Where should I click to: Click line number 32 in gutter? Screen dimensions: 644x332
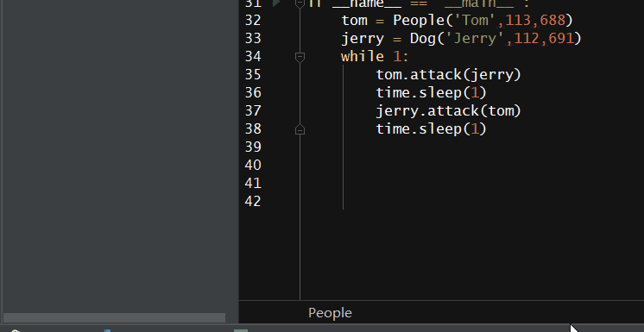click(253, 20)
